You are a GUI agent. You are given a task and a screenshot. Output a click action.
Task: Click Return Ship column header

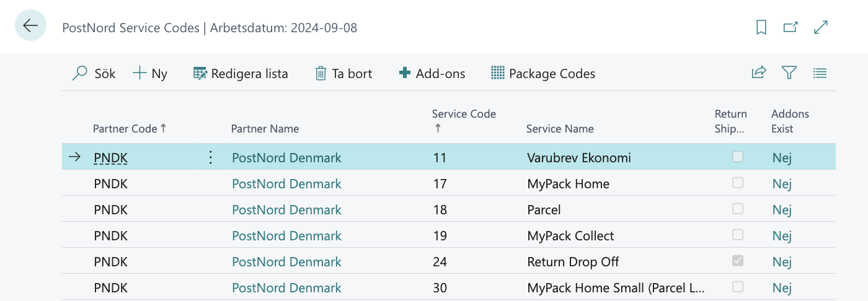click(x=731, y=121)
